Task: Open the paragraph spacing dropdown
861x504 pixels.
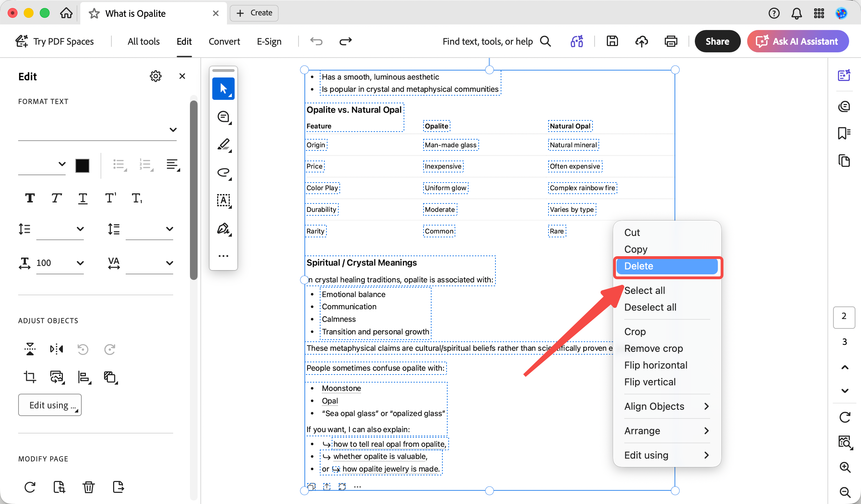Action: [x=169, y=229]
